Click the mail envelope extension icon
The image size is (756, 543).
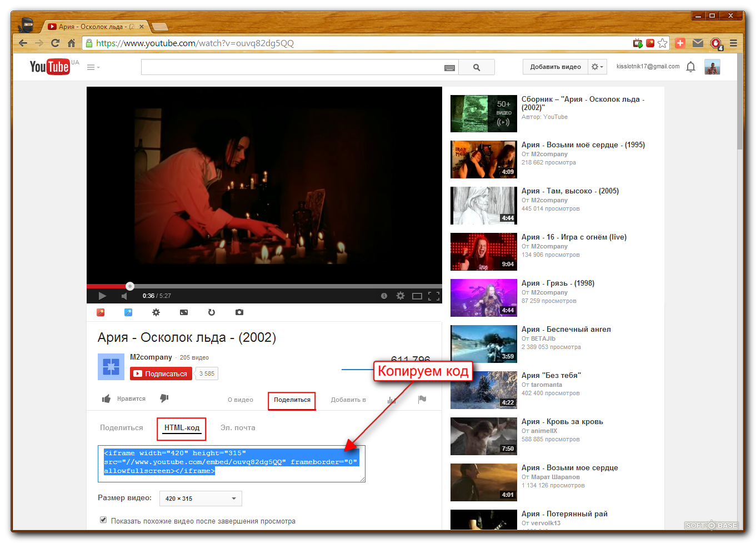pyautogui.click(x=698, y=43)
